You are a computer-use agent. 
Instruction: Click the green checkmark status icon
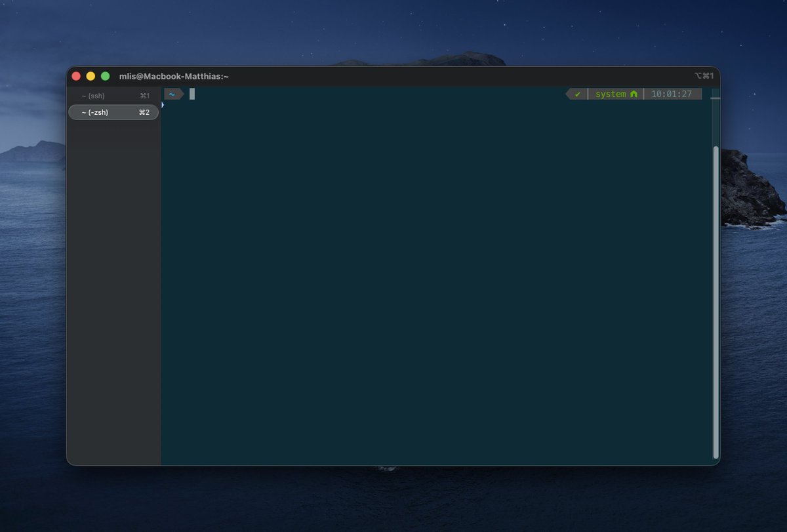pyautogui.click(x=578, y=94)
